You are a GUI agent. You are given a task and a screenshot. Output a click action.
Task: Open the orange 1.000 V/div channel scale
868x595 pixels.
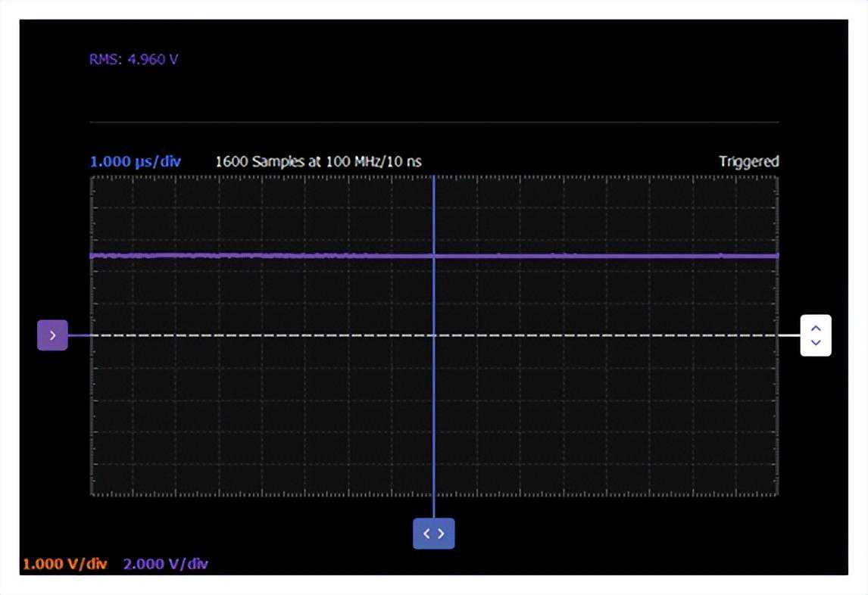tap(64, 564)
